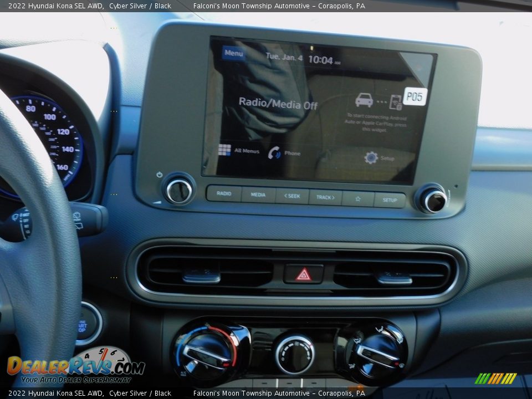This screenshot has width=532, height=399.
Task: Tap the Android Auto or Apple CarPlay message
Action: coord(376,124)
